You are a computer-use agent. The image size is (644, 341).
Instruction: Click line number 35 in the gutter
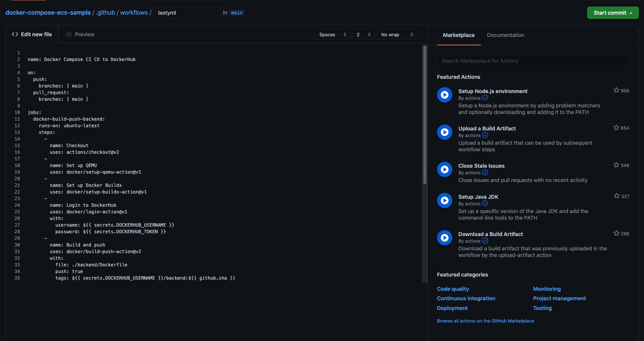[x=17, y=278]
